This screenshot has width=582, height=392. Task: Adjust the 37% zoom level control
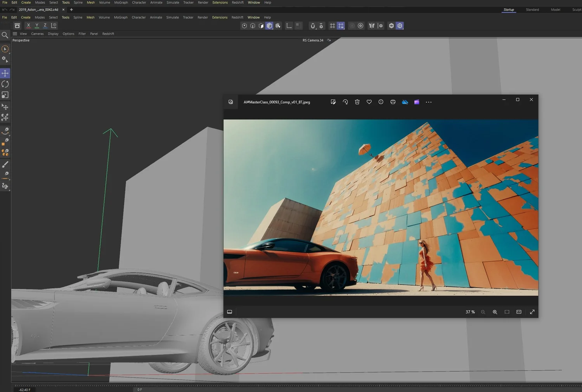pyautogui.click(x=469, y=312)
